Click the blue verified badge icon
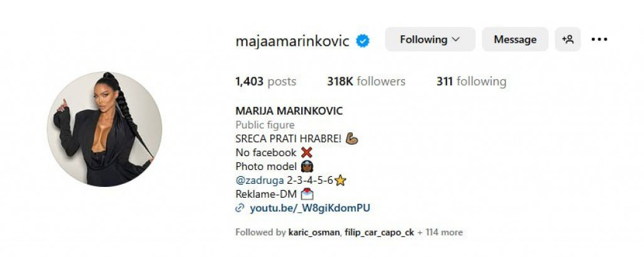The image size is (644, 260). (363, 41)
